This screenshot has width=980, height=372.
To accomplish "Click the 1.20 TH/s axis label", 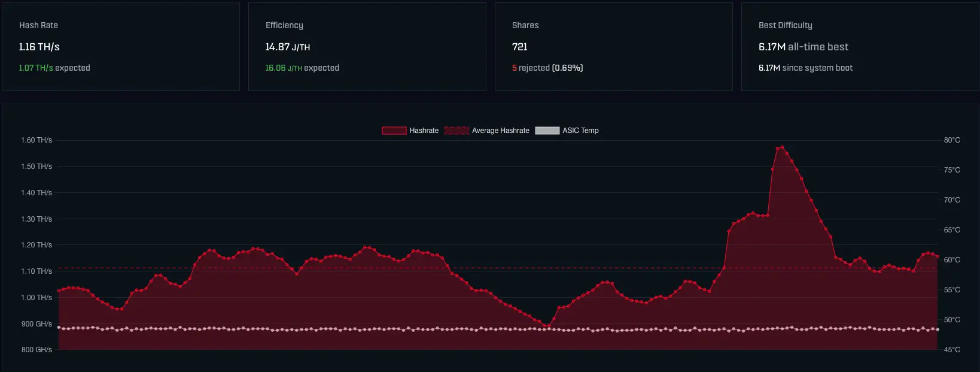I will tap(36, 245).
